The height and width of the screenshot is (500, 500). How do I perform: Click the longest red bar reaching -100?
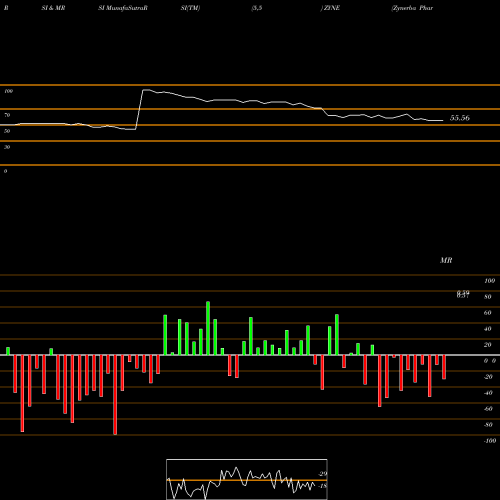pyautogui.click(x=115, y=395)
